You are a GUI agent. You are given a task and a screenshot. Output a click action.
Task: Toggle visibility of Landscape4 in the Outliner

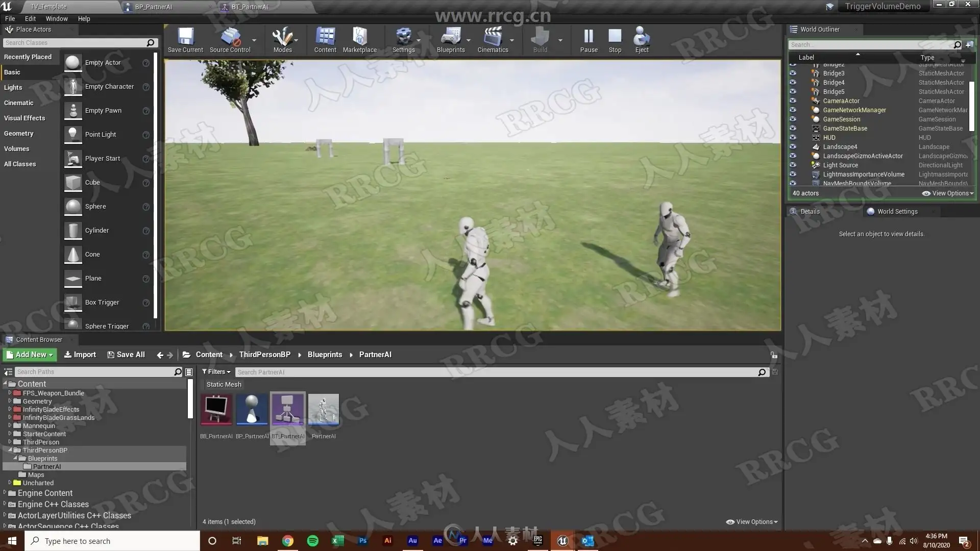pyautogui.click(x=793, y=147)
